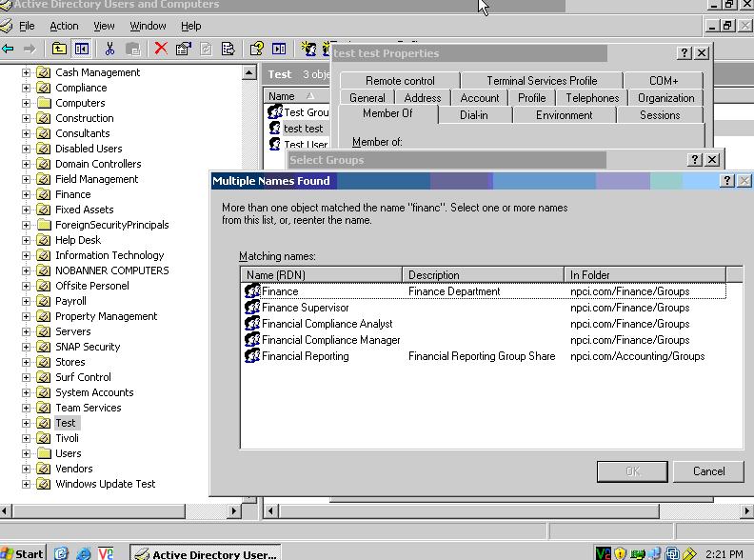This screenshot has height=560, width=754.
Task: Open the Remote control tab
Action: point(400,81)
